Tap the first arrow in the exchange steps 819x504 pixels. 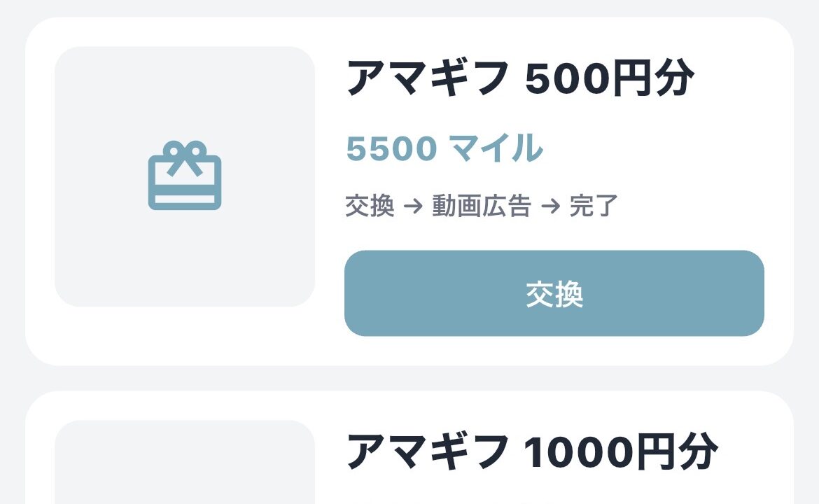413,206
